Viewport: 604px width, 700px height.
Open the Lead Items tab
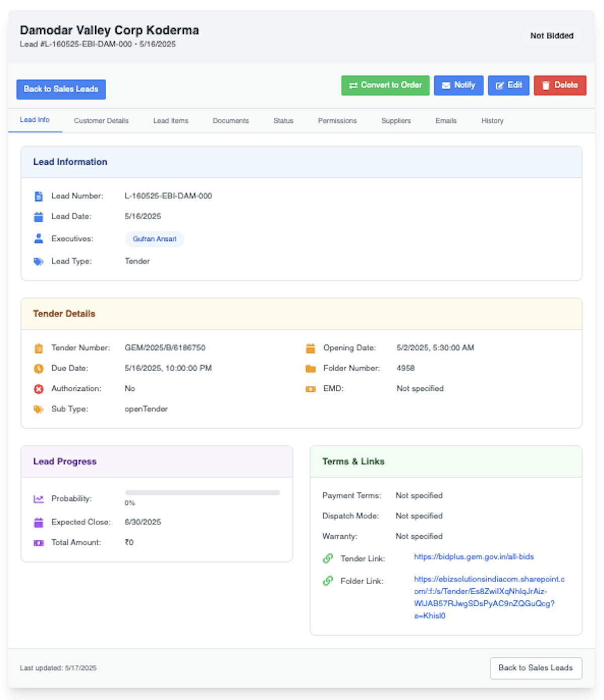point(171,121)
